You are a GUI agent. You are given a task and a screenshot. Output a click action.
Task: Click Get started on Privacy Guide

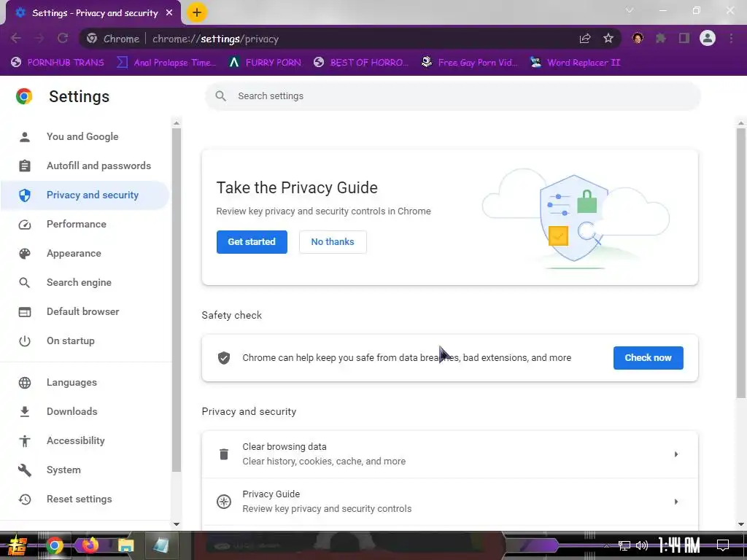point(252,242)
